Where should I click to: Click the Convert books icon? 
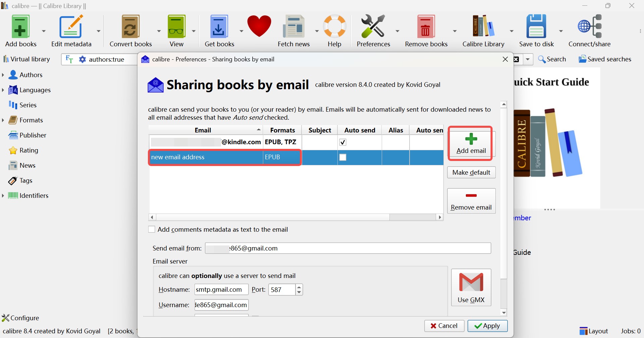[x=131, y=30]
